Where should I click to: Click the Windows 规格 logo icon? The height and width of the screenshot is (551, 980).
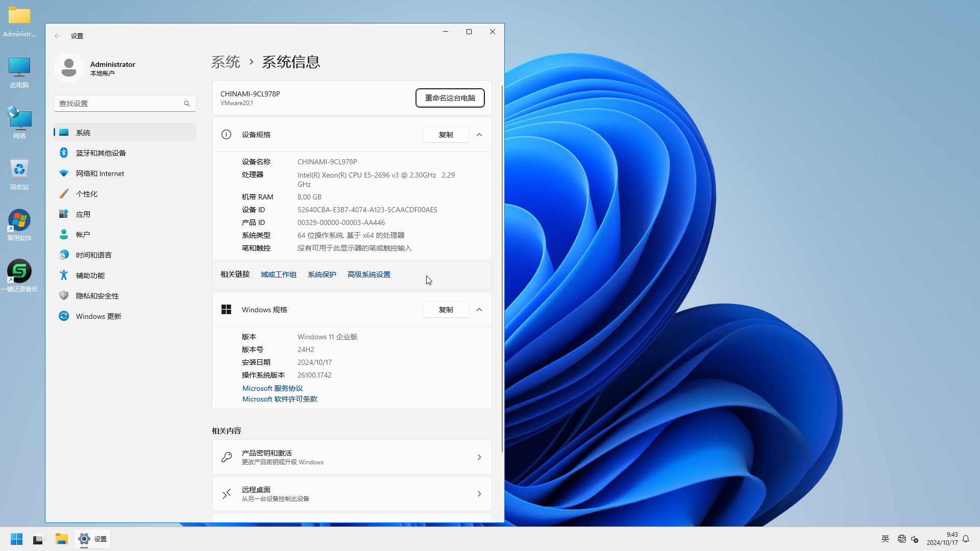[x=226, y=310]
